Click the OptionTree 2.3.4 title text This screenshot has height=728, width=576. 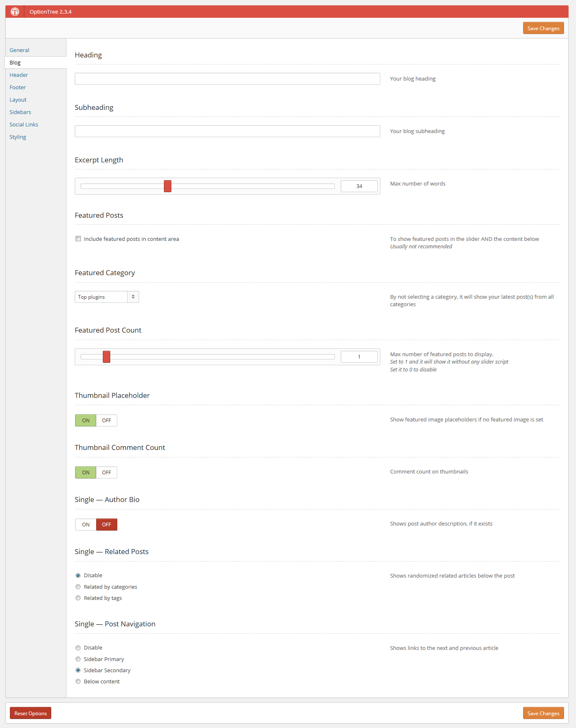pyautogui.click(x=50, y=12)
